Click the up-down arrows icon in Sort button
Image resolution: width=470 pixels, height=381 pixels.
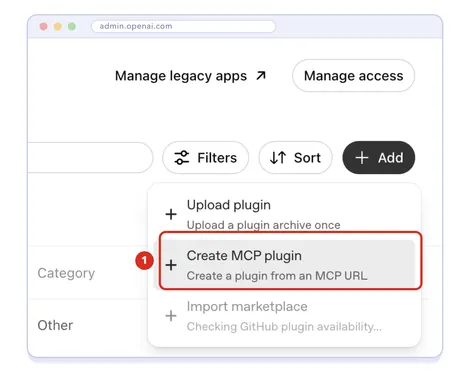pyautogui.click(x=278, y=158)
